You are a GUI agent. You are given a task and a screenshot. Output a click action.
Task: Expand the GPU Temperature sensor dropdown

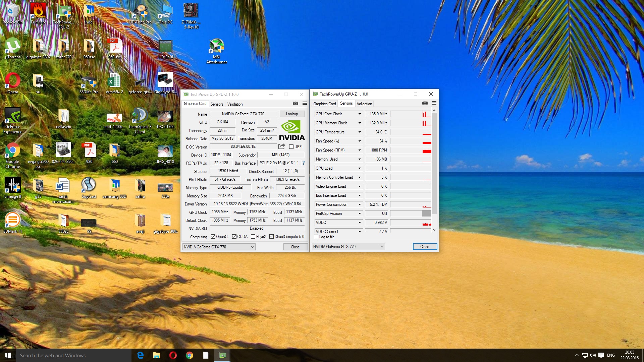(x=360, y=132)
